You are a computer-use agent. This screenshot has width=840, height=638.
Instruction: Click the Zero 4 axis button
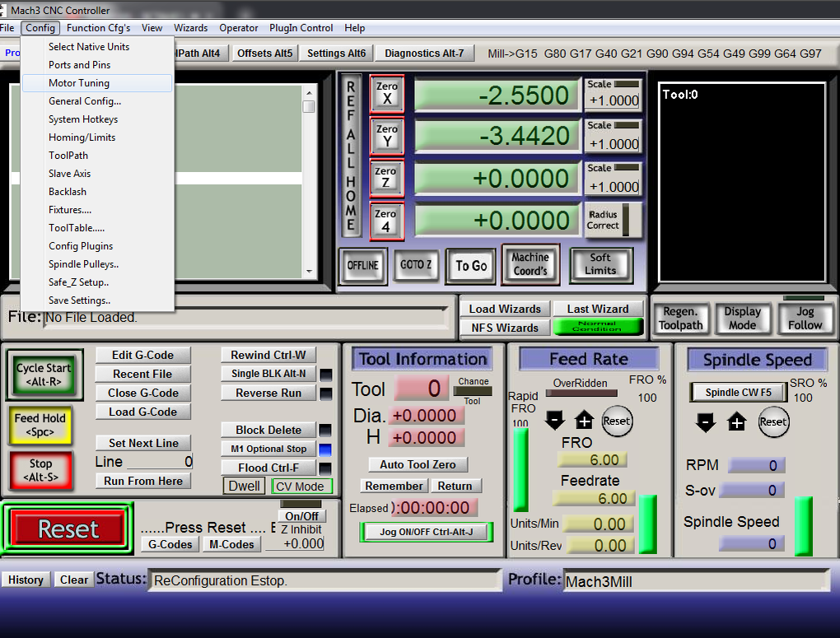(x=385, y=221)
